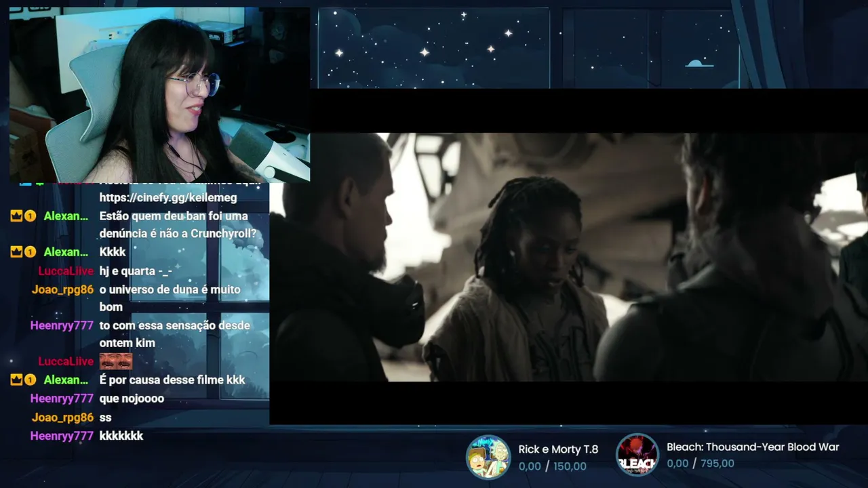Select Alexan... on the 'É por causa desse filme' message

tap(66, 380)
